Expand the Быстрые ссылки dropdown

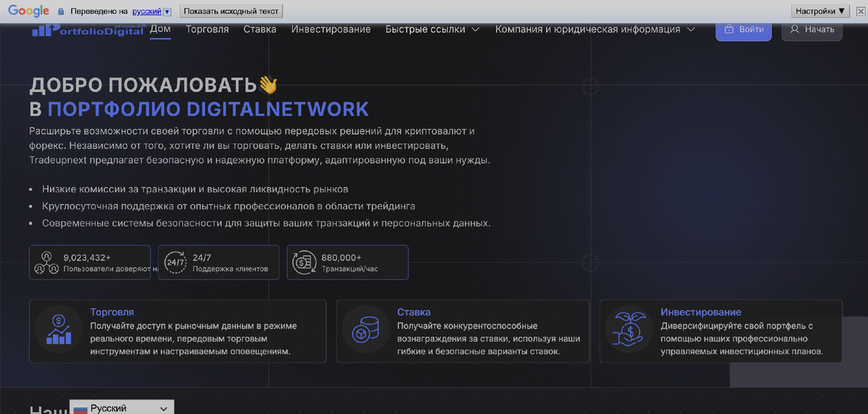433,30
